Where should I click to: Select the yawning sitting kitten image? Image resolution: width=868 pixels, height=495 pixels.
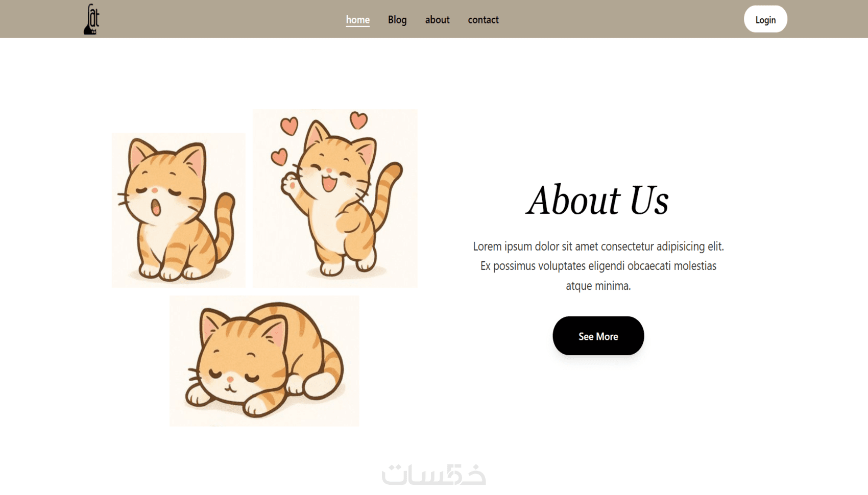[178, 210]
